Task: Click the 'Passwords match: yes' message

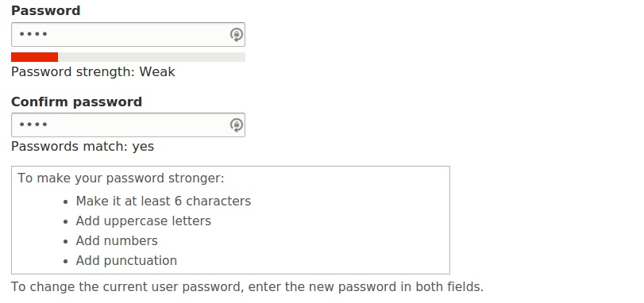Action: (83, 147)
